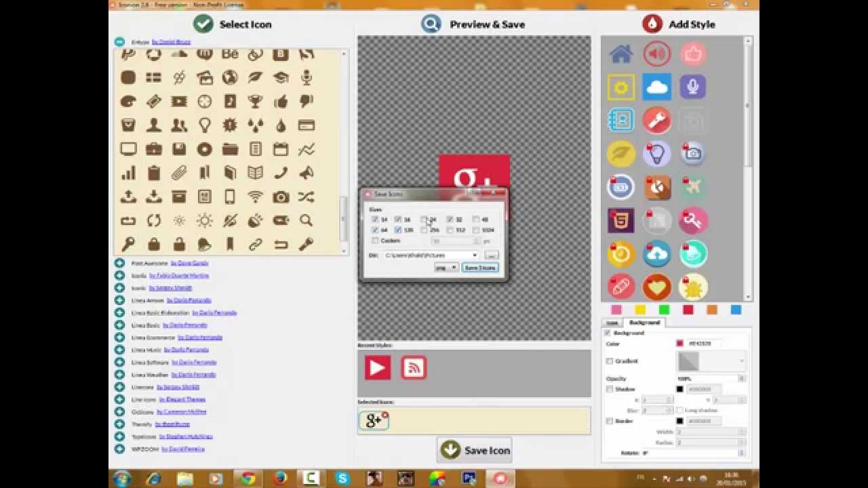Enable the 1024 size checkbox
The image size is (868, 488).
coord(475,230)
